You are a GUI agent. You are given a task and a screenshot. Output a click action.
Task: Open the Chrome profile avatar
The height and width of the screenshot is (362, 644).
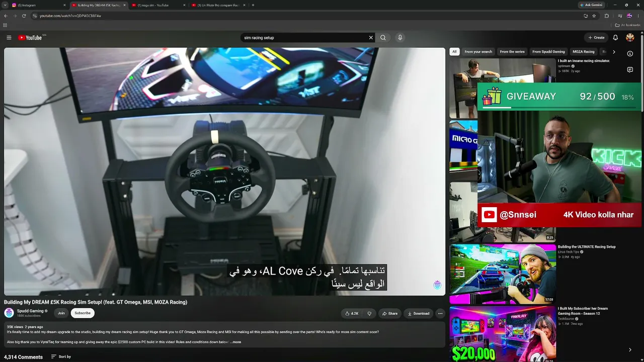(629, 16)
